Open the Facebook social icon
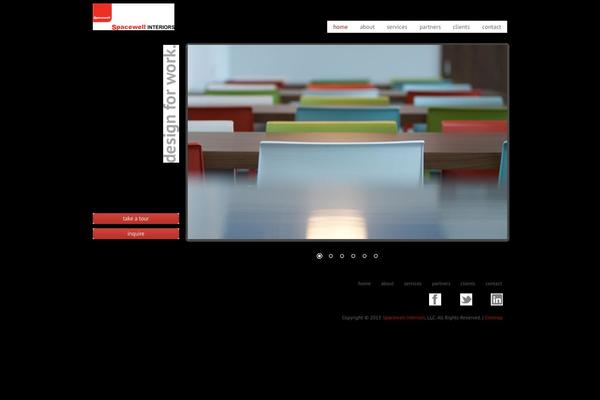Screen dimensions: 600x400 click(435, 299)
